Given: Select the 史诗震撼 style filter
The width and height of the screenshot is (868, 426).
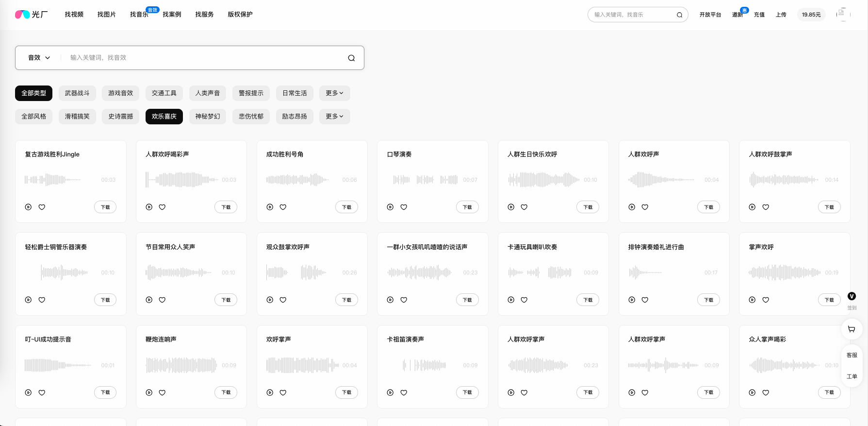Looking at the screenshot, I should 121,117.
